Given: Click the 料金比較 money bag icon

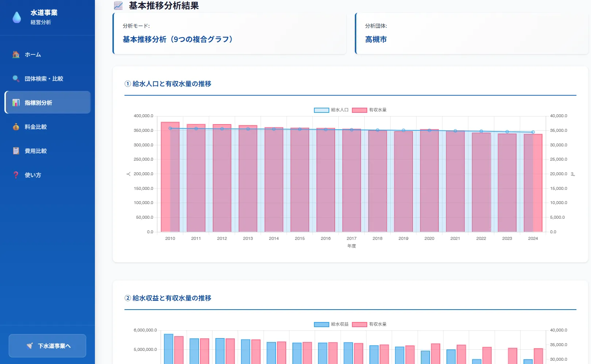Looking at the screenshot, I should click(x=16, y=127).
